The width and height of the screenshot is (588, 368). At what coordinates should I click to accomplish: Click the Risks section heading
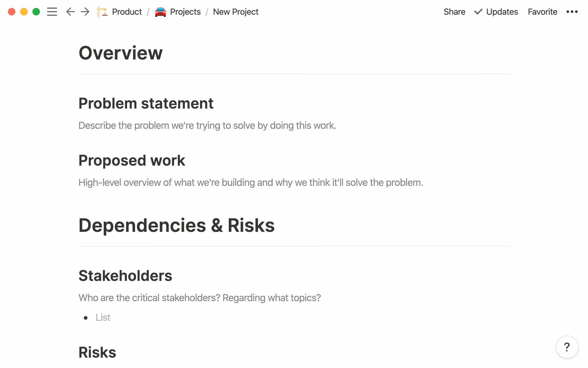tap(97, 352)
